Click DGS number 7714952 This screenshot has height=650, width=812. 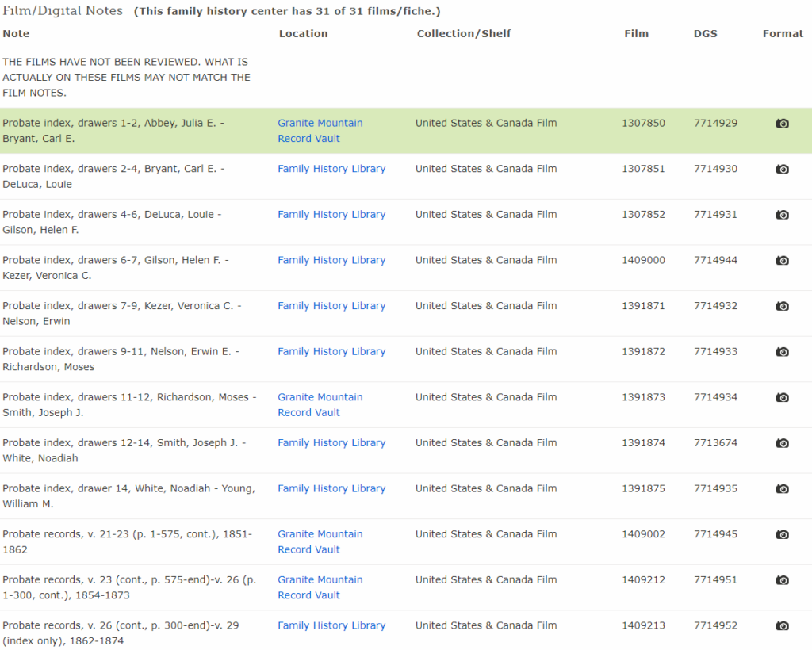tap(716, 625)
